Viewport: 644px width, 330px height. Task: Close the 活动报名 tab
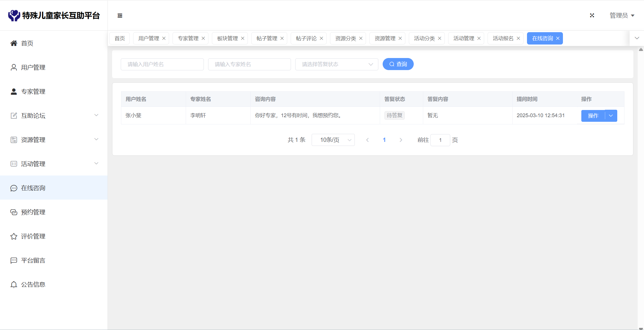[x=518, y=38]
